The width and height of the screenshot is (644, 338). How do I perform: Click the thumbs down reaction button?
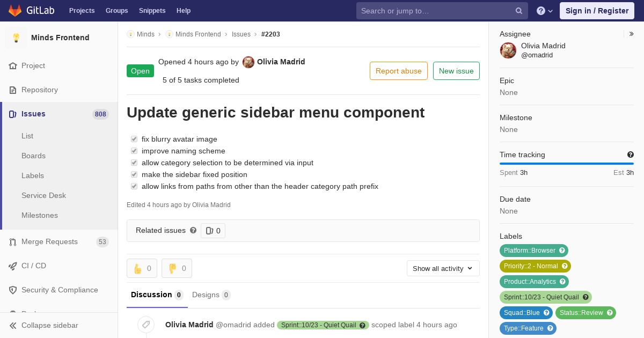click(177, 268)
